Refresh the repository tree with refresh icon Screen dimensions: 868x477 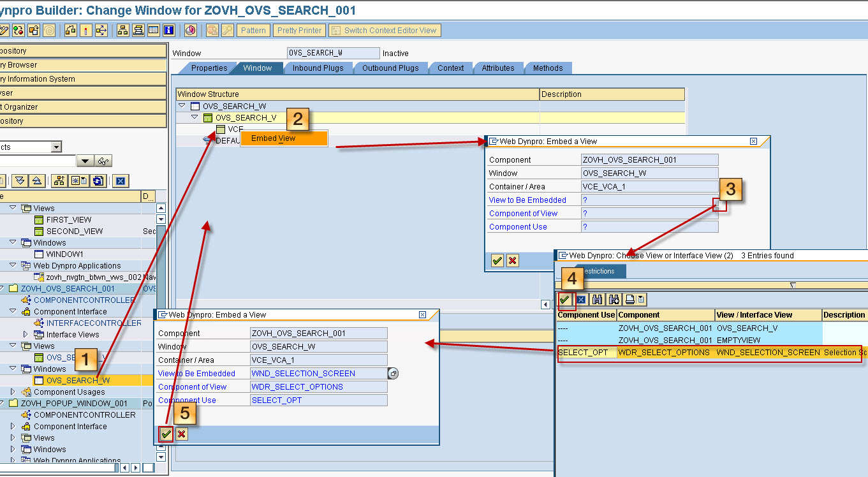click(98, 181)
